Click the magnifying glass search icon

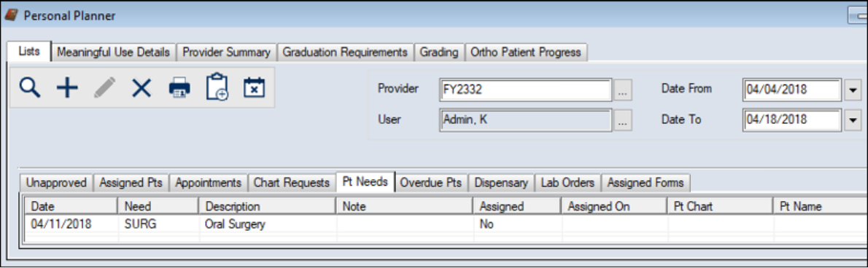point(29,88)
